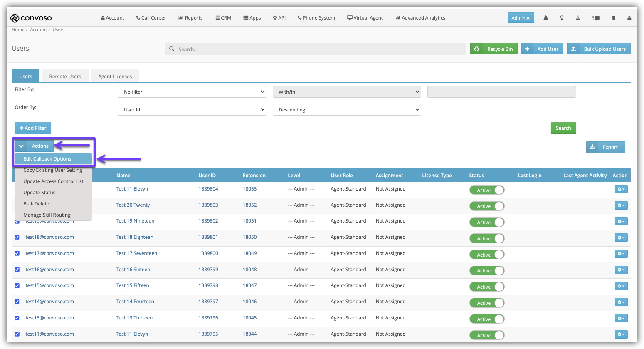Open the Reports navigation menu
Image resolution: width=644 pixels, height=349 pixels.
190,18
